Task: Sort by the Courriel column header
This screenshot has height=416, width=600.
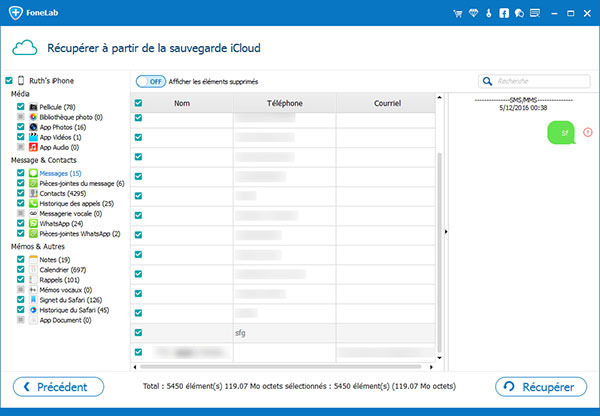Action: point(386,103)
